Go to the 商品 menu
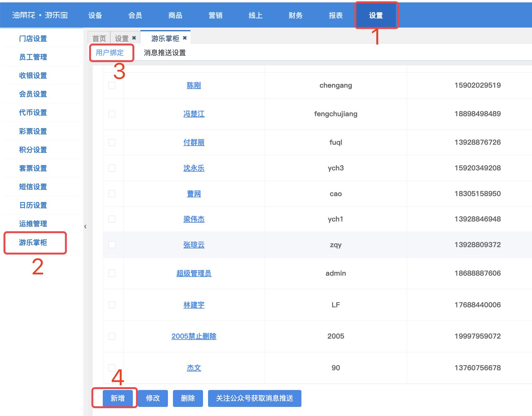Image resolution: width=532 pixels, height=416 pixels. [x=175, y=15]
